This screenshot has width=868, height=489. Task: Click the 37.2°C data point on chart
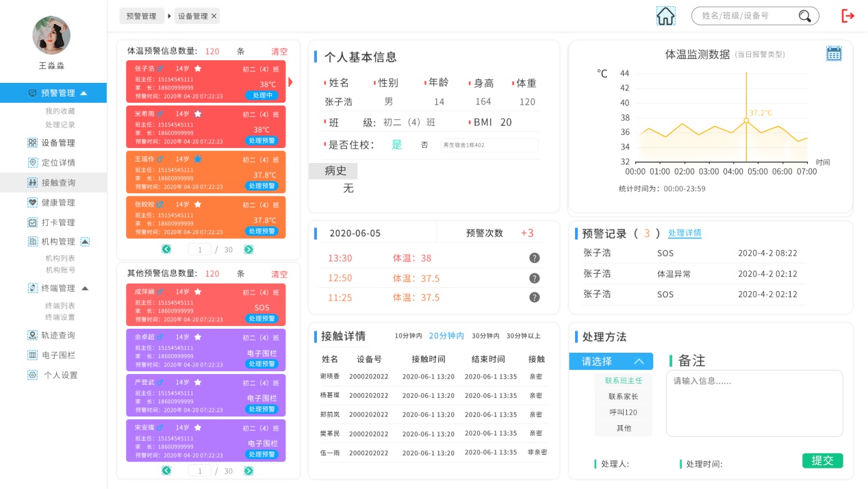tap(746, 121)
